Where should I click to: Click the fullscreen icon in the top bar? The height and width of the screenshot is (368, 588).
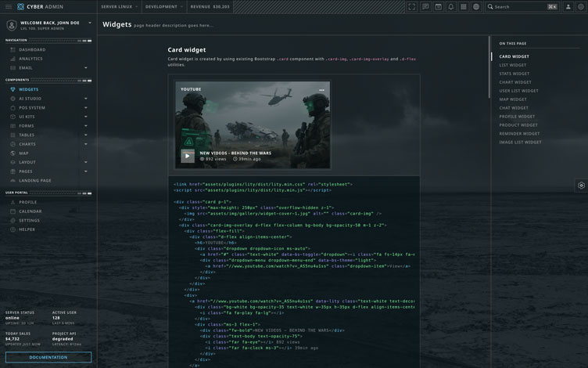412,6
